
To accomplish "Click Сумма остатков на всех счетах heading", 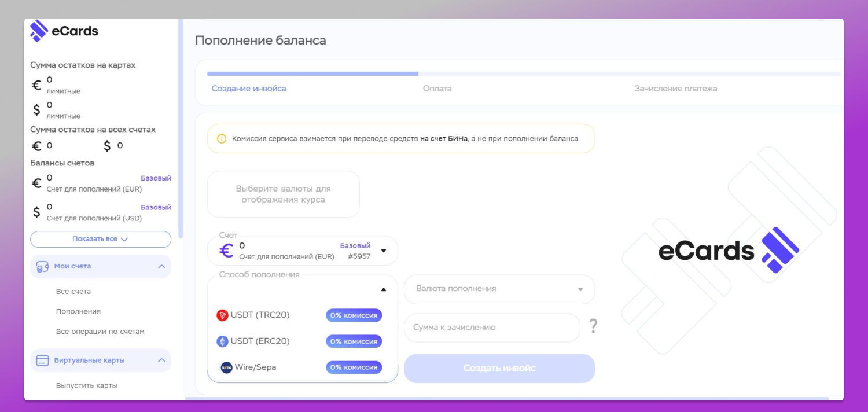I will pos(93,130).
